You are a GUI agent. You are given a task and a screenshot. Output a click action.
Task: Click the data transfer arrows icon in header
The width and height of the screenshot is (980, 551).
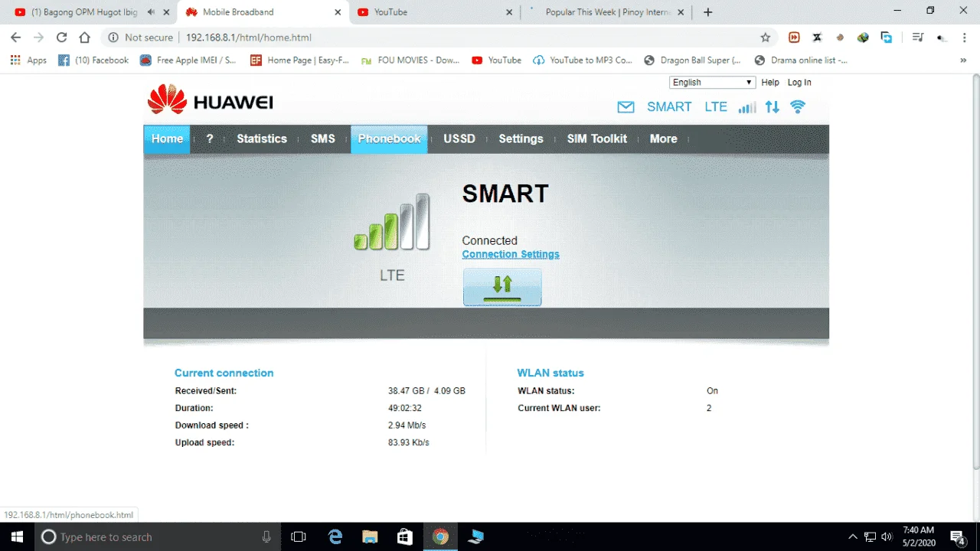(x=773, y=107)
